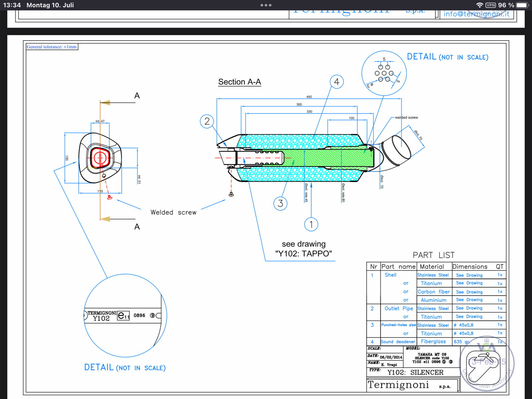Tap the clock time in status bar
This screenshot has height=399, width=532.
12,5
